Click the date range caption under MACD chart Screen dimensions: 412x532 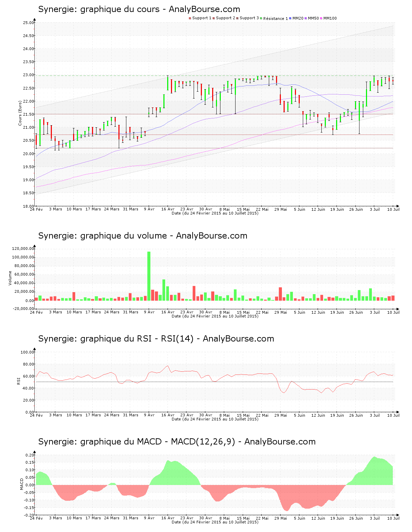pos(215,522)
